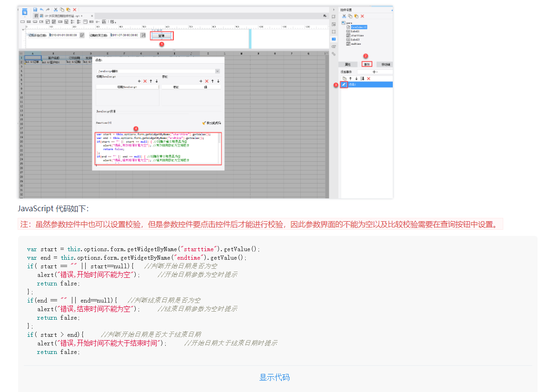Viewport: 548px width, 392px height.
Task: Switch to the 属性 properties tab
Action: coord(348,64)
